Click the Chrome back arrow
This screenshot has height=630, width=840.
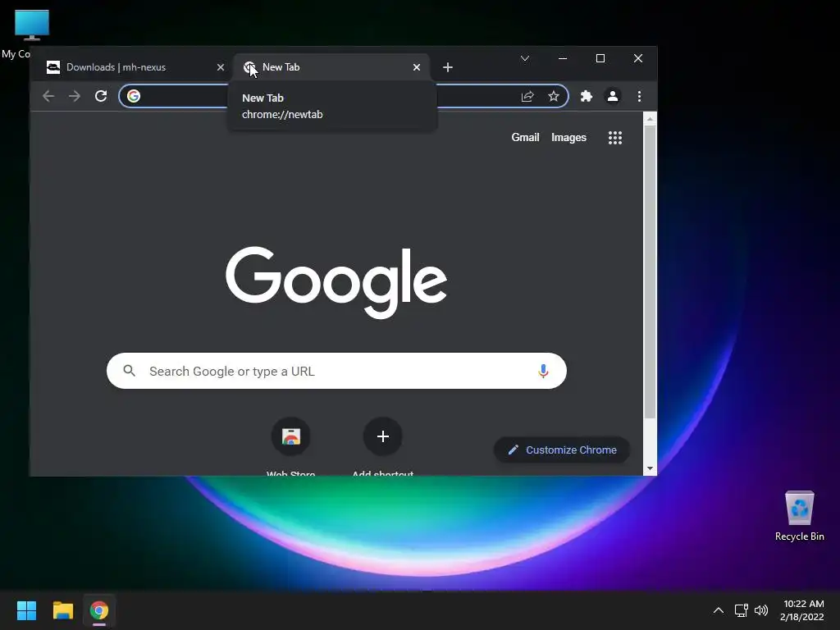(x=48, y=96)
